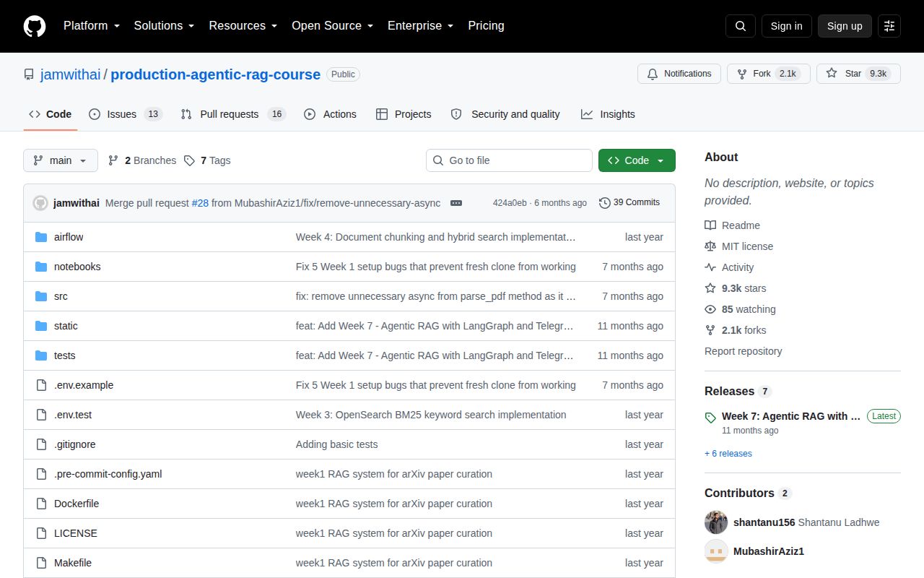Viewport: 924px width, 578px height.
Task: Switch to the Issues tab
Action: (x=126, y=114)
